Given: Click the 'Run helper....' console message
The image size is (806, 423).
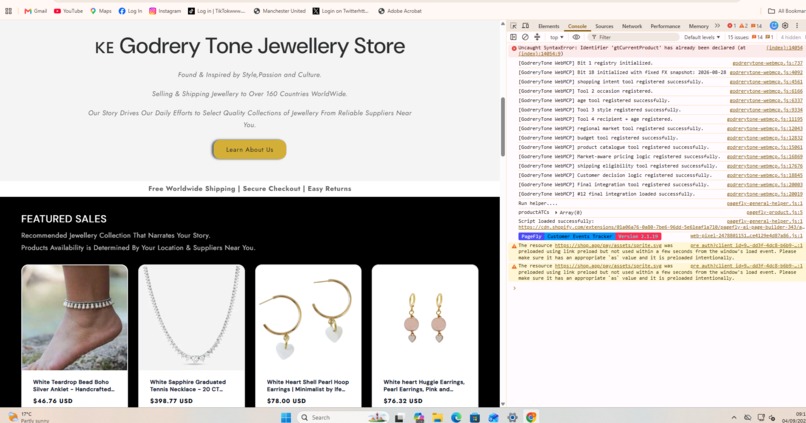Looking at the screenshot, I should (538, 203).
